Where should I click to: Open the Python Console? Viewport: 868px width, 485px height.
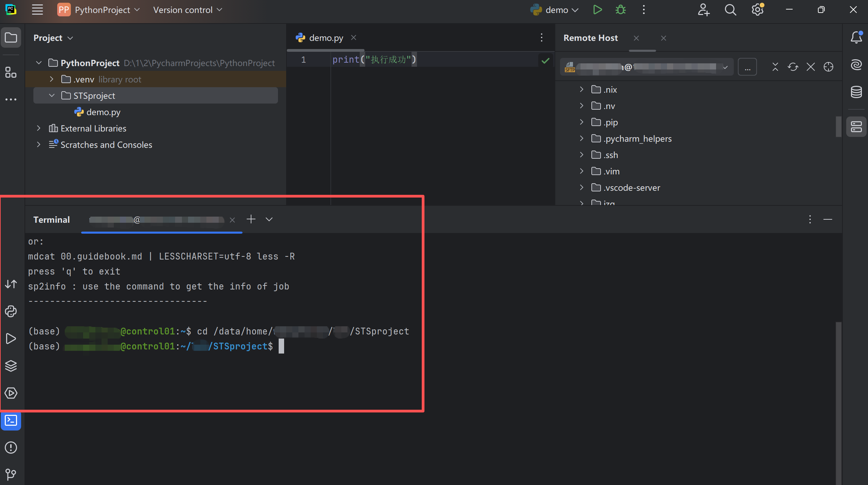coord(11,311)
